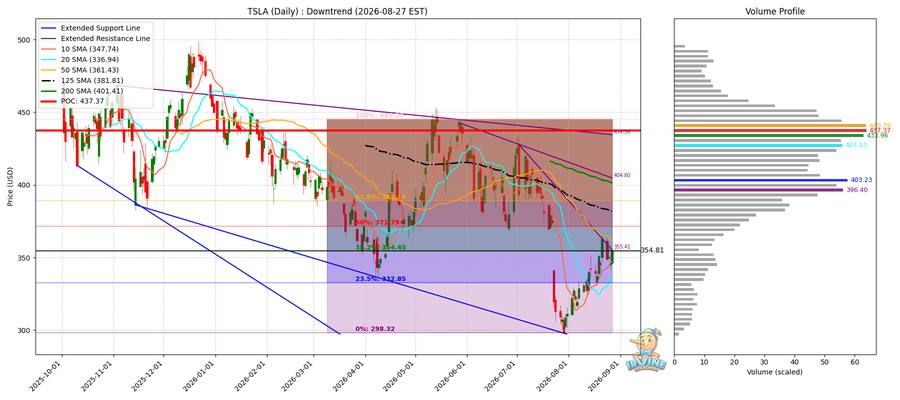Click the blue 403.23 volume bar
Viewport: 900px width, 400px height.
761,180
